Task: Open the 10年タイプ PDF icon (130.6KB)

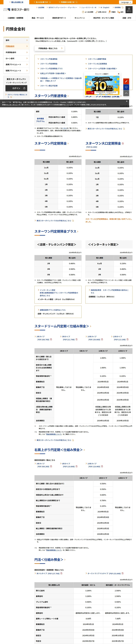Action: (102, 339)
